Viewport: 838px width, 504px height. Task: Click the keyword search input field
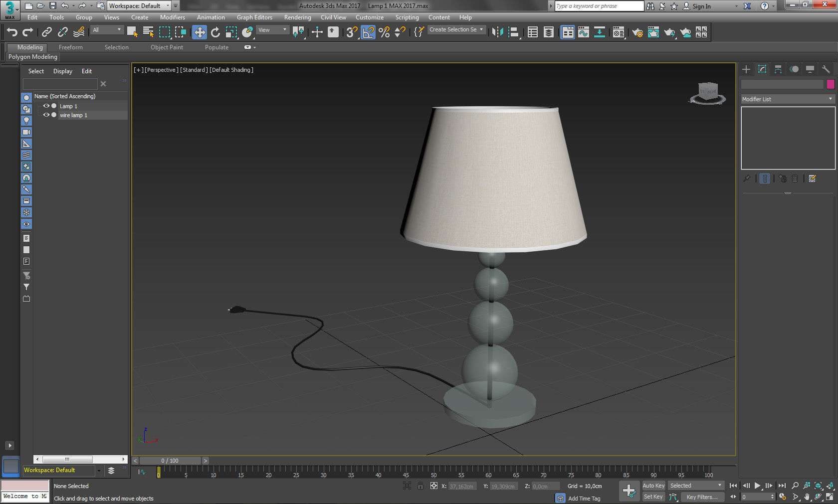tap(599, 6)
